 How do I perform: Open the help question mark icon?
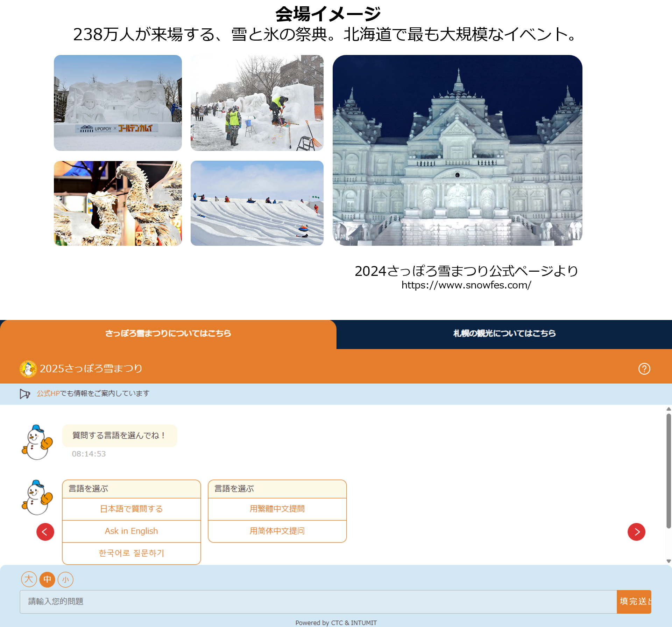[644, 369]
